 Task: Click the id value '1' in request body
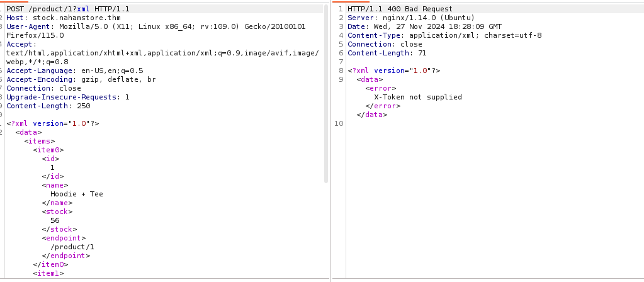point(52,168)
